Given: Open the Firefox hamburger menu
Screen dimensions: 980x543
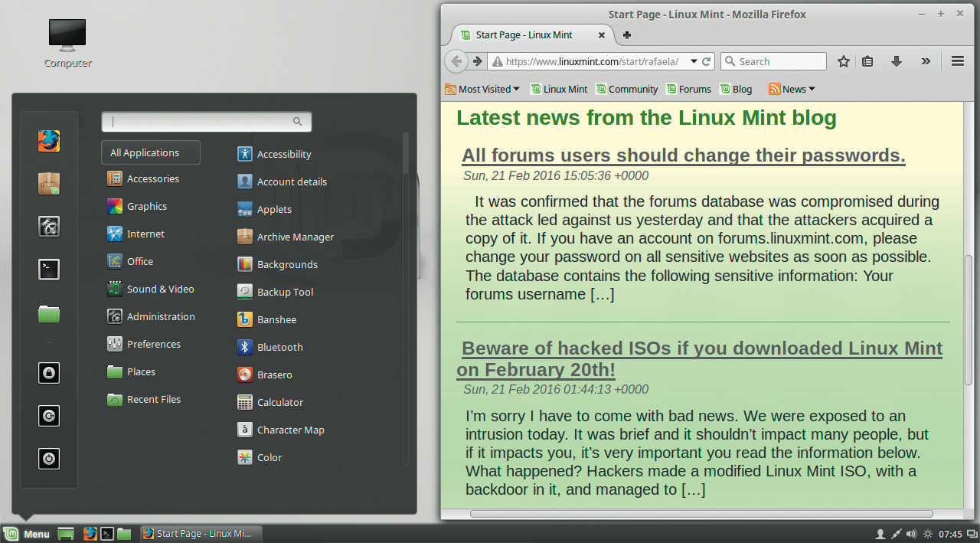Looking at the screenshot, I should pyautogui.click(x=957, y=61).
